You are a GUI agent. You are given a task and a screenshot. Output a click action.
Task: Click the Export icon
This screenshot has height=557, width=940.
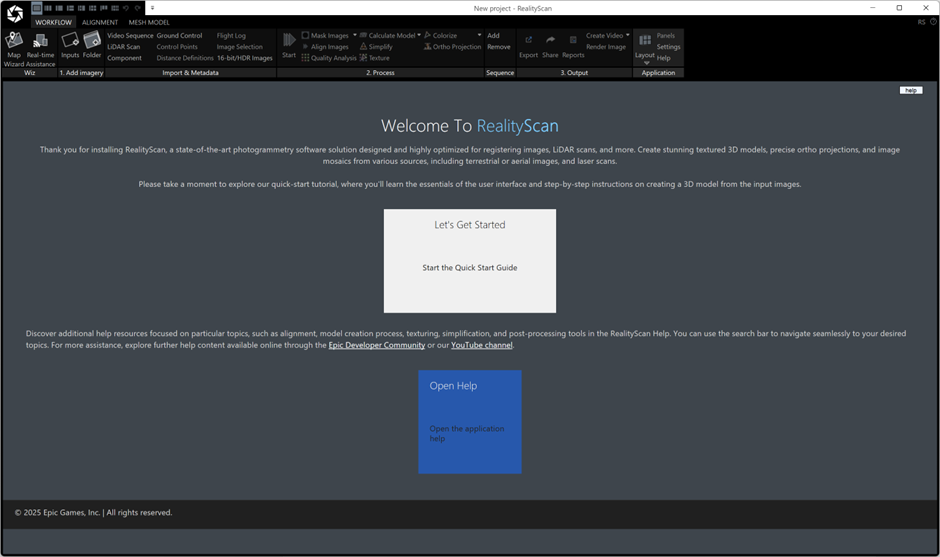coord(528,45)
